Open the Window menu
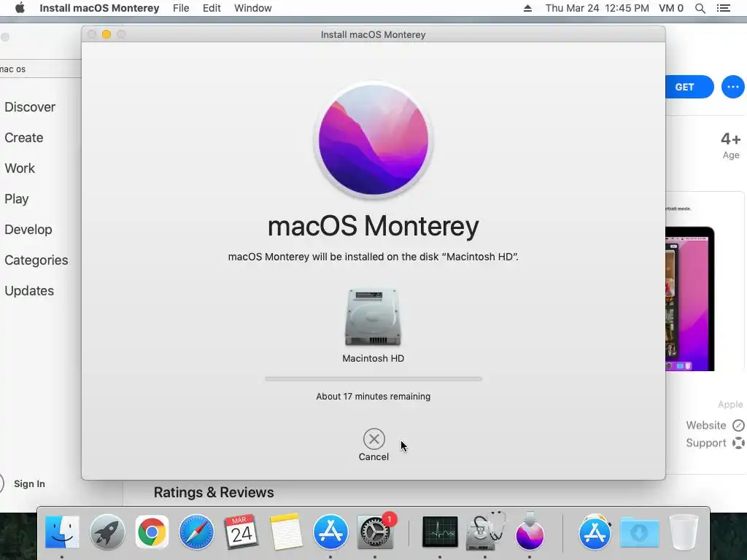 pos(253,8)
